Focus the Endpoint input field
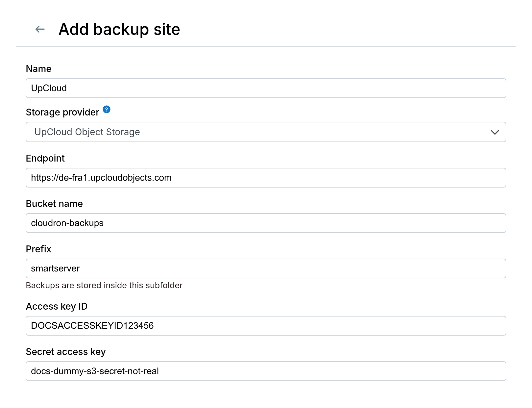Viewport: 532px width, 408px height. click(x=266, y=178)
